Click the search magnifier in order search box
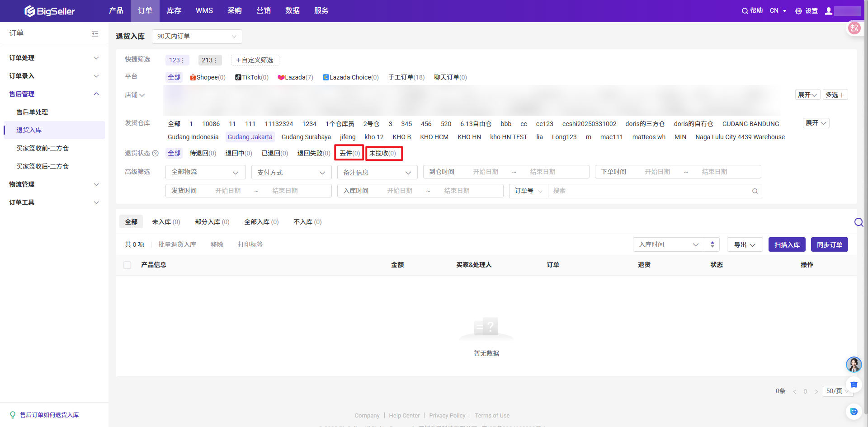This screenshot has width=868, height=427. (755, 191)
